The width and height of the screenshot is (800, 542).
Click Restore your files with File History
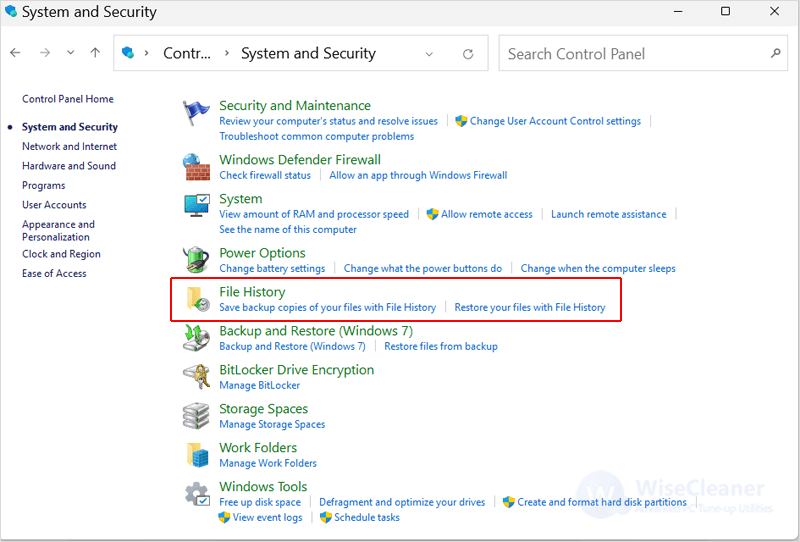coord(530,307)
